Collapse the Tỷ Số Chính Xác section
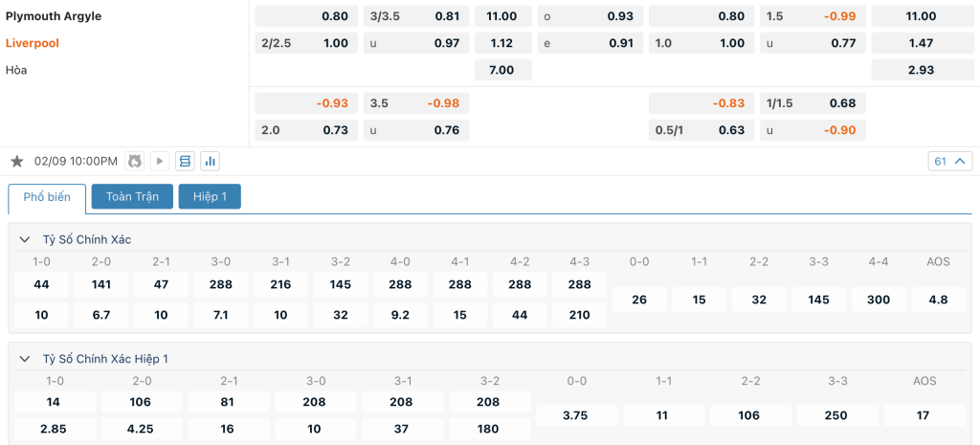Screen dimensions: 980x445 tap(25, 239)
